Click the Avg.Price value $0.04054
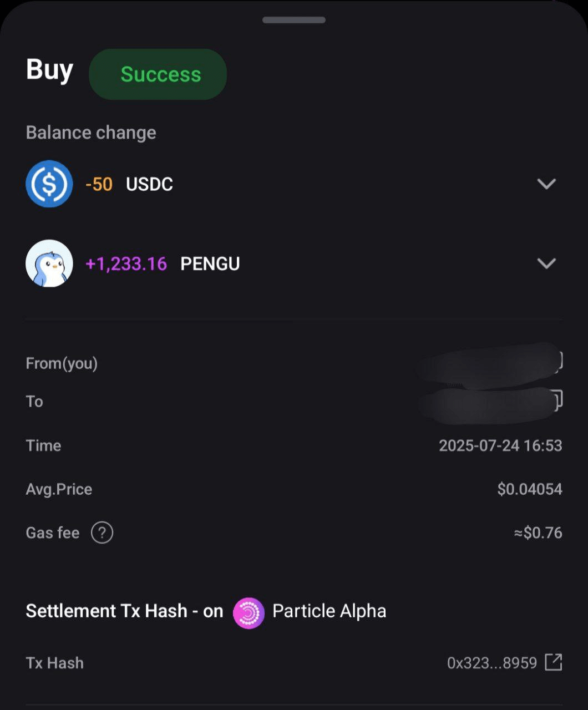 point(530,489)
